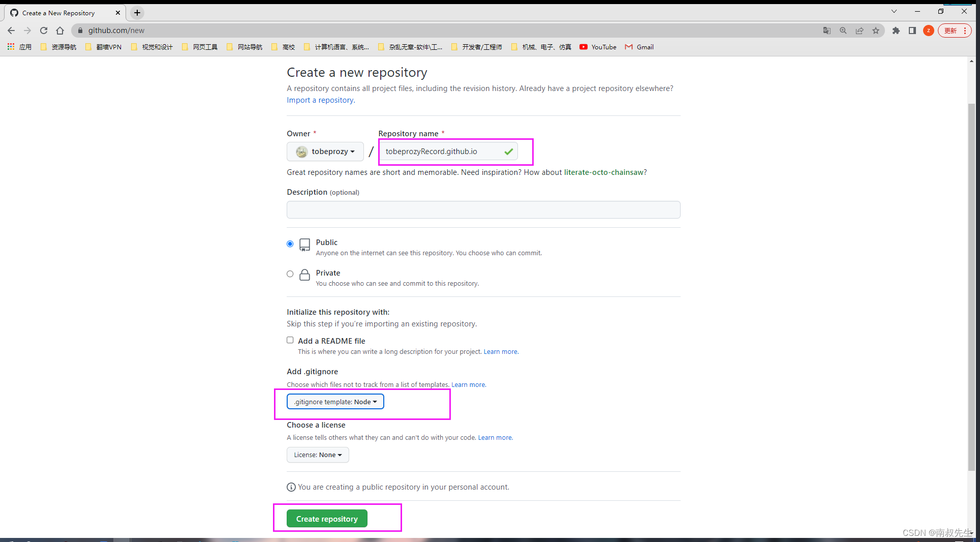980x542 pixels.
Task: Click the site lock icon in address bar
Action: pyautogui.click(x=80, y=31)
